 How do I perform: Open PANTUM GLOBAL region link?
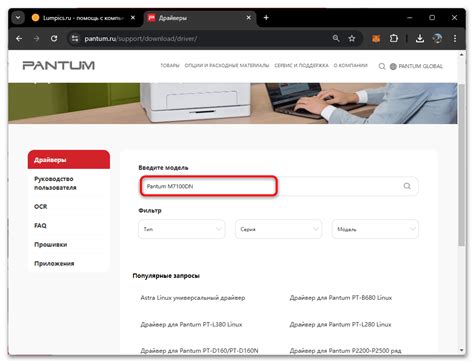pyautogui.click(x=421, y=66)
